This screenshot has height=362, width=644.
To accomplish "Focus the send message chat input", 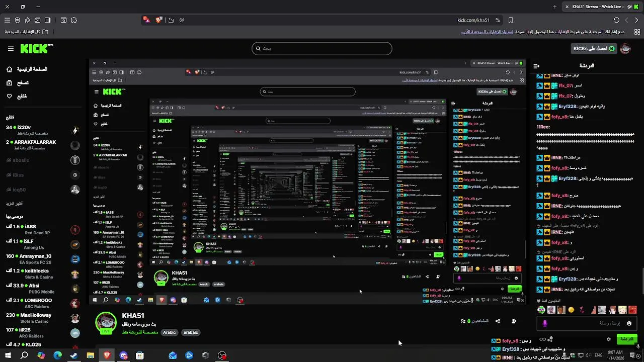I will click(586, 323).
